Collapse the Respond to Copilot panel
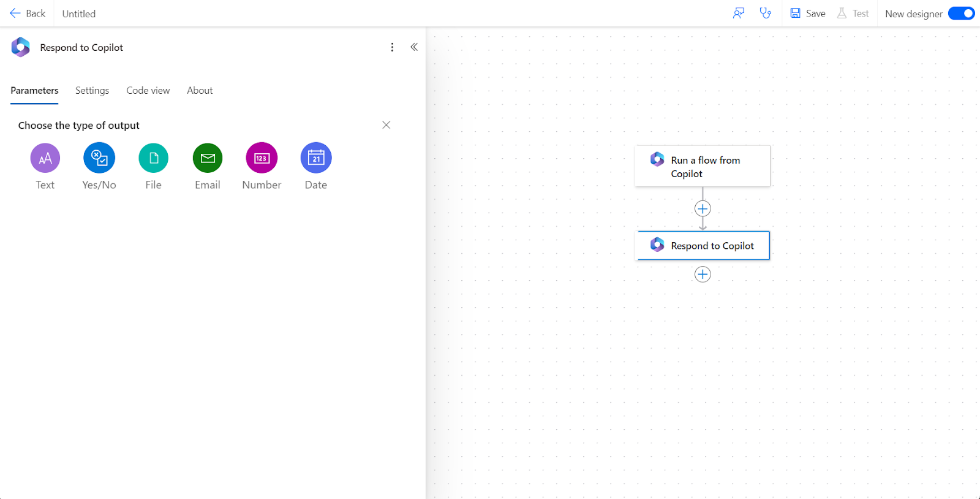Image resolution: width=980 pixels, height=499 pixels. click(x=414, y=47)
